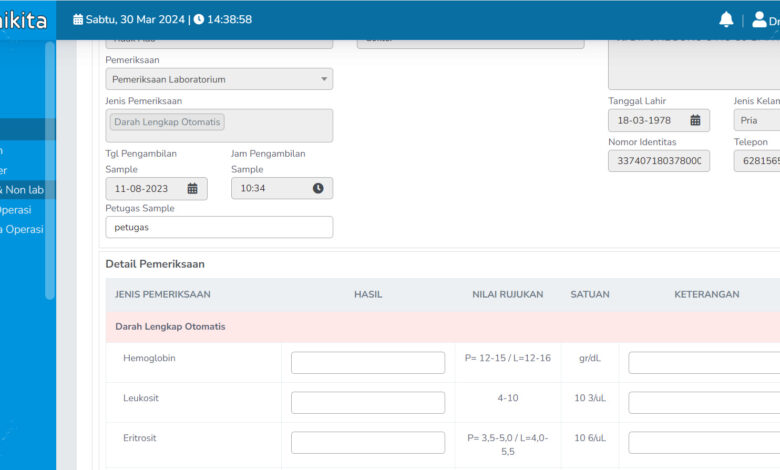780x470 pixels.
Task: Open calendar picker for Tgl Pengambilan Sample
Action: (x=193, y=188)
